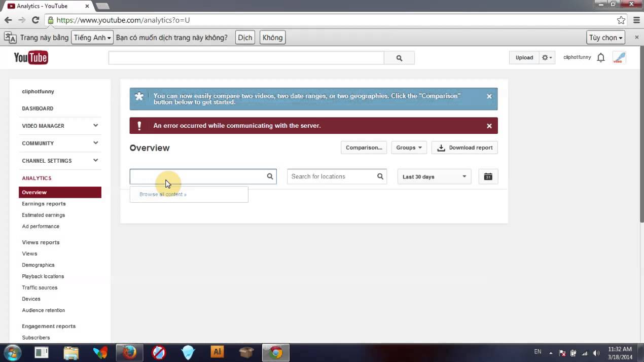
Task: Open the cliphotfunny channel avatar
Action: click(619, 57)
